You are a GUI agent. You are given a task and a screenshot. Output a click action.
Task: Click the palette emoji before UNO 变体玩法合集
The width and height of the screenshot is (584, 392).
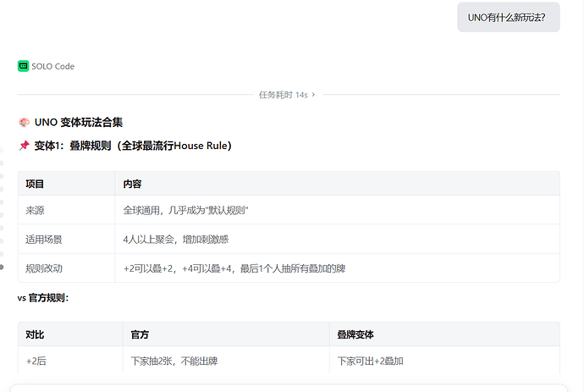[25, 122]
